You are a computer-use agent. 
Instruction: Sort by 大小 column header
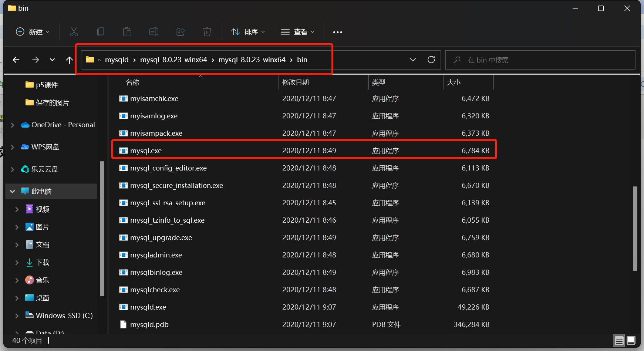pos(454,82)
